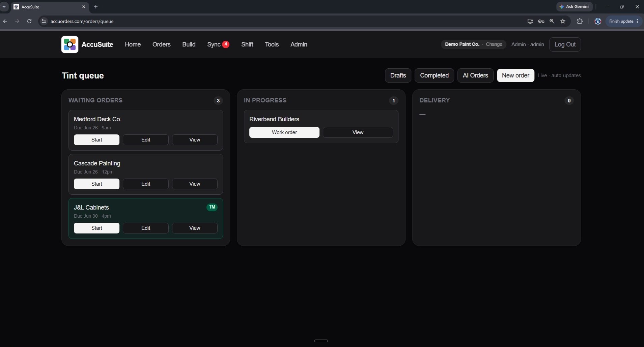Bookmark this page with star icon

coord(563,21)
